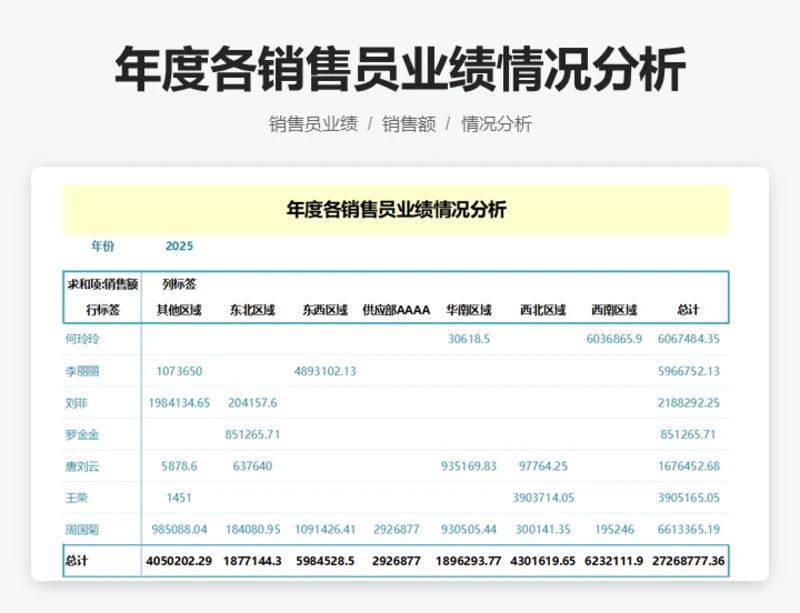800x613 pixels.
Task: Click the subtitle text 情况分析
Action: point(496,124)
